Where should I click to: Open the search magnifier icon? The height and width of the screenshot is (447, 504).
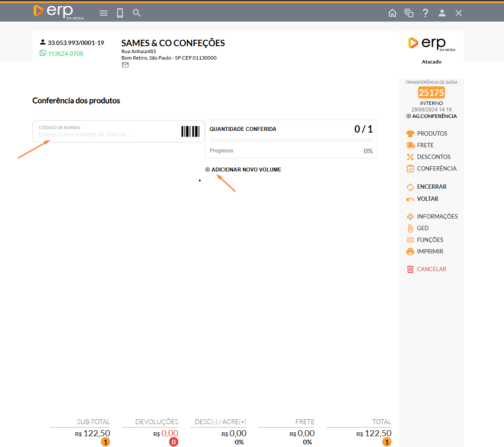(136, 13)
